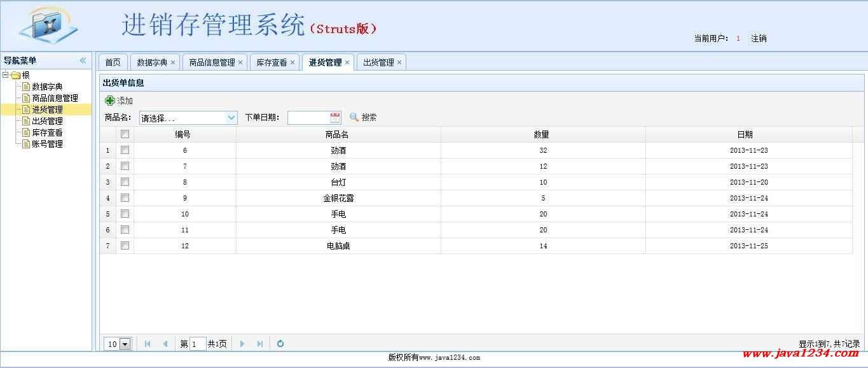Click the 注销 logout link
868x368 pixels.
pyautogui.click(x=759, y=38)
